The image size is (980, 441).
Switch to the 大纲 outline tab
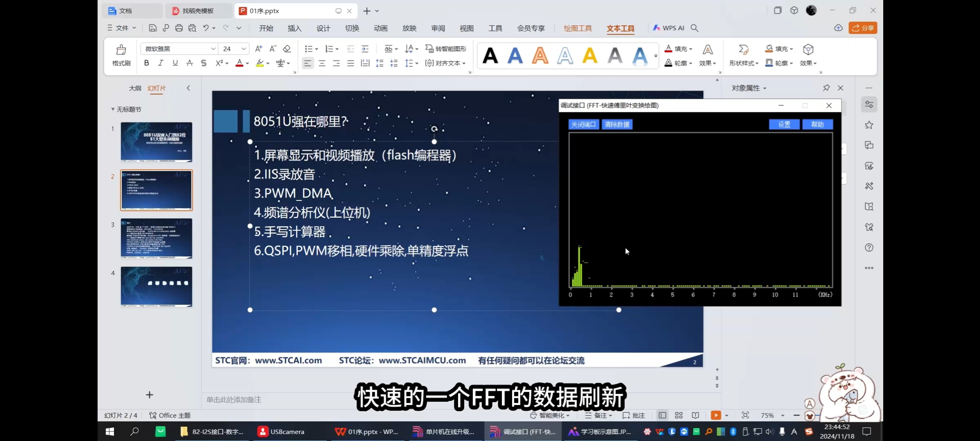pyautogui.click(x=135, y=88)
